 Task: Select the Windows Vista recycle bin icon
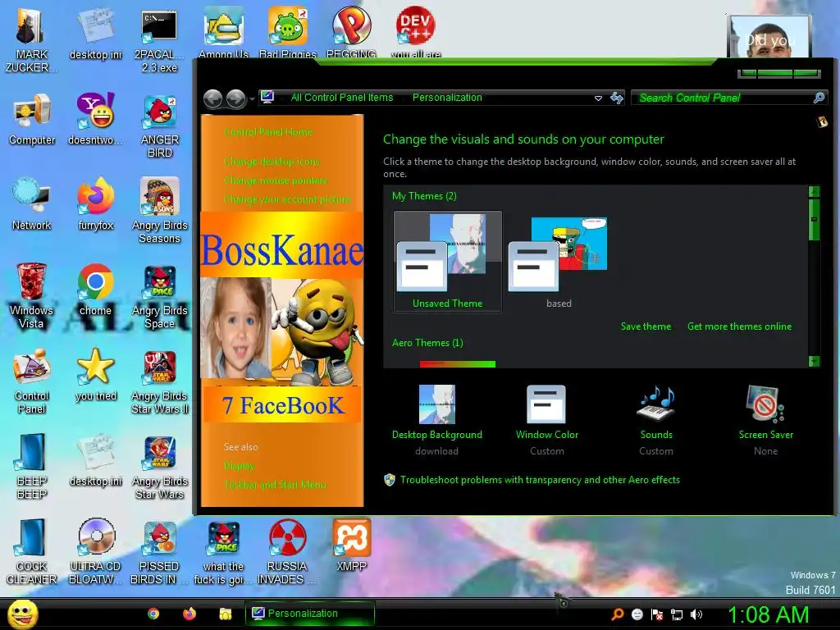click(x=32, y=295)
